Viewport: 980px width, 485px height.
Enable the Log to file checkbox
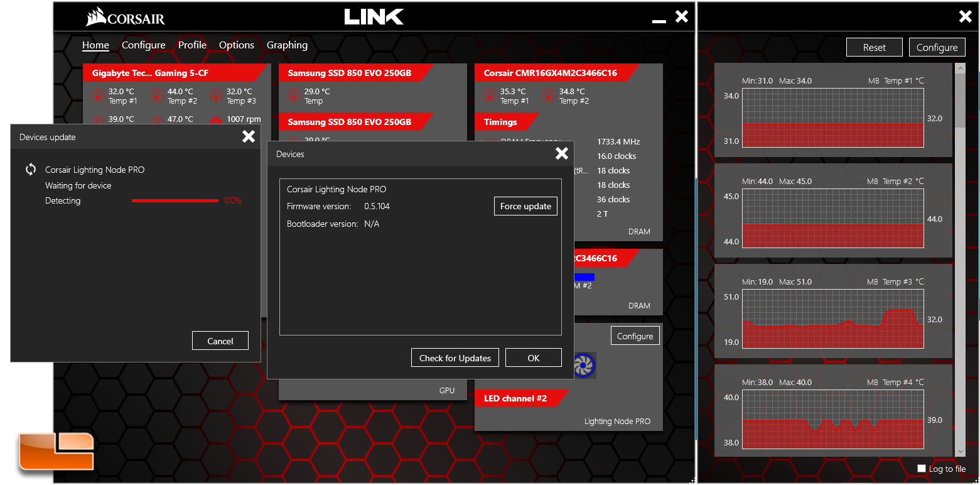(x=922, y=469)
